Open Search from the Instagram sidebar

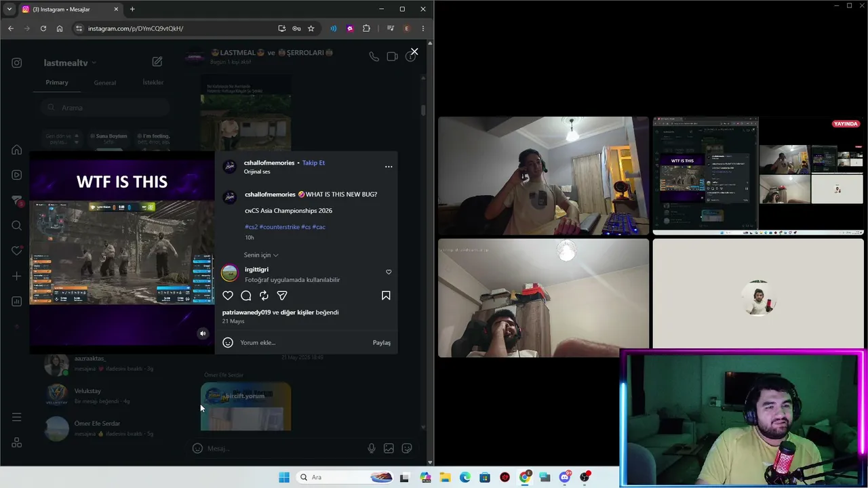coord(17,226)
